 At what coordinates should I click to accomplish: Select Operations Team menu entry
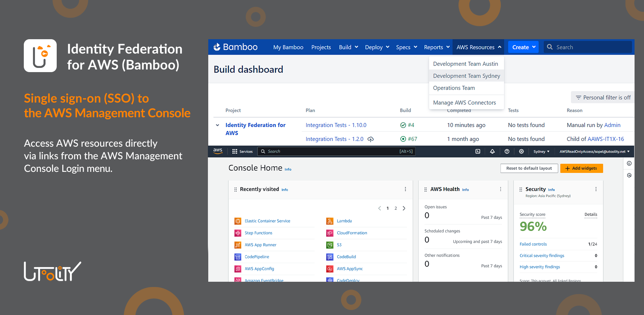pyautogui.click(x=466, y=88)
